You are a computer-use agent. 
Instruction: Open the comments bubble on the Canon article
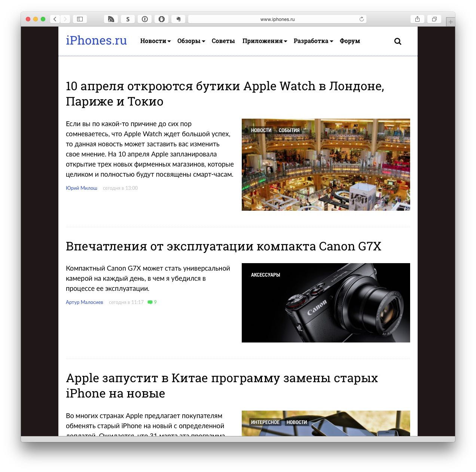click(x=152, y=302)
